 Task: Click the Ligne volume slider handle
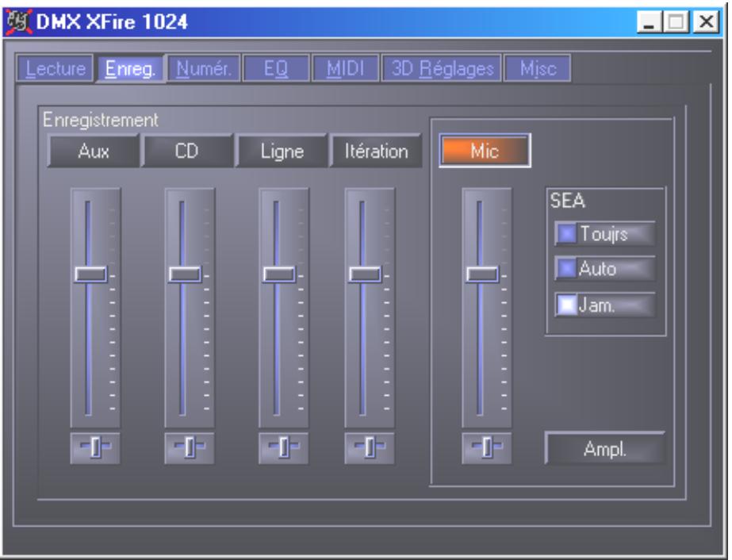click(x=279, y=274)
